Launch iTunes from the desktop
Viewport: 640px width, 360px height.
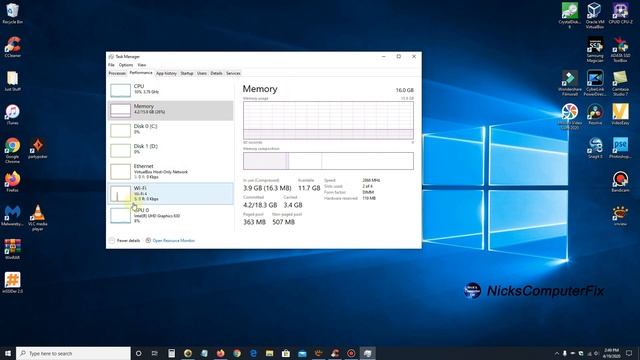click(x=12, y=114)
